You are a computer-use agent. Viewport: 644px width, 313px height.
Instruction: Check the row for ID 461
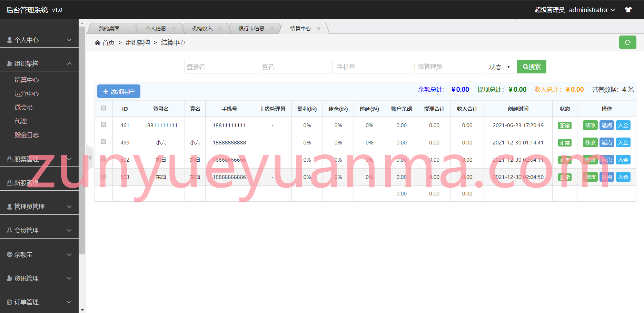pos(103,124)
